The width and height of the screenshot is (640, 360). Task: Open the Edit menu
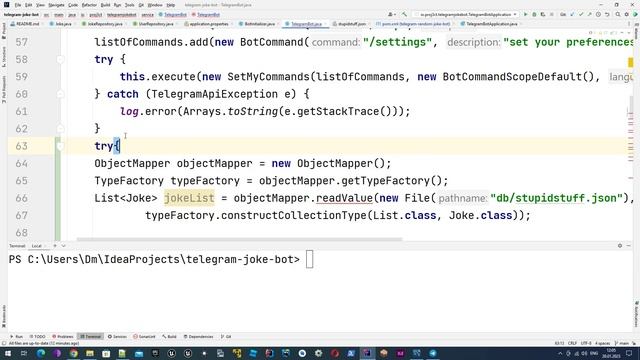pyautogui.click(x=28, y=5)
